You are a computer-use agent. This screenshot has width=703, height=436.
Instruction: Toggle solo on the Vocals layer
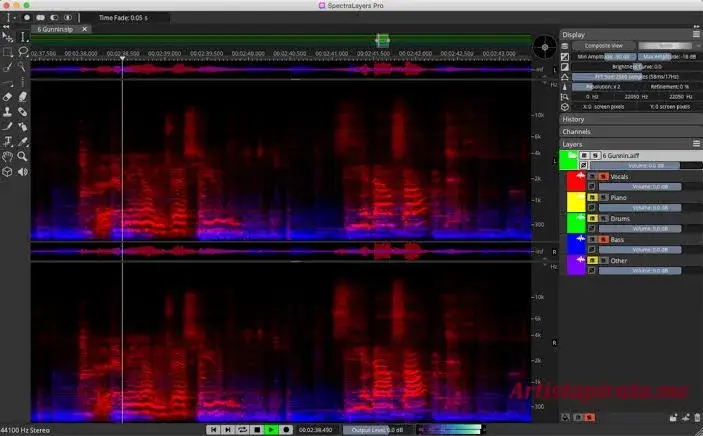point(603,176)
